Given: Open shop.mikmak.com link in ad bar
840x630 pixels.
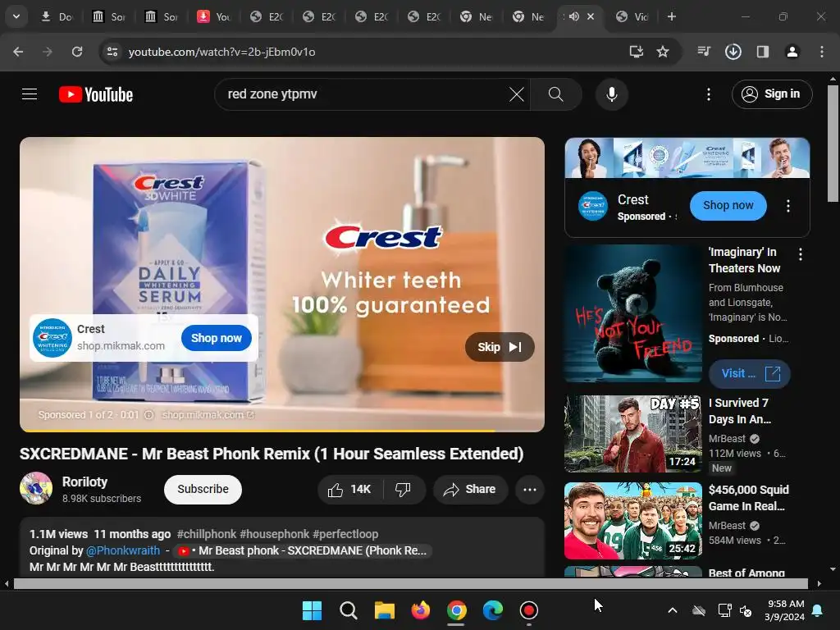Looking at the screenshot, I should [x=208, y=414].
